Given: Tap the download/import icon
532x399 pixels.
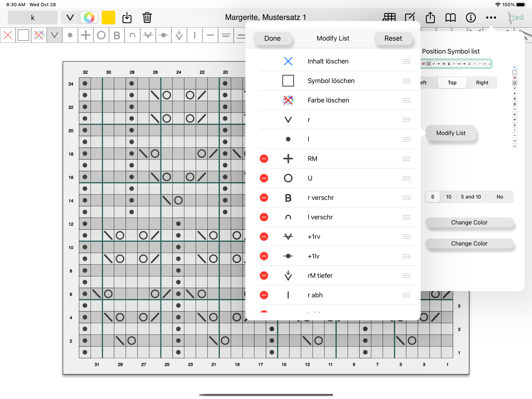Looking at the screenshot, I should pyautogui.click(x=127, y=18).
